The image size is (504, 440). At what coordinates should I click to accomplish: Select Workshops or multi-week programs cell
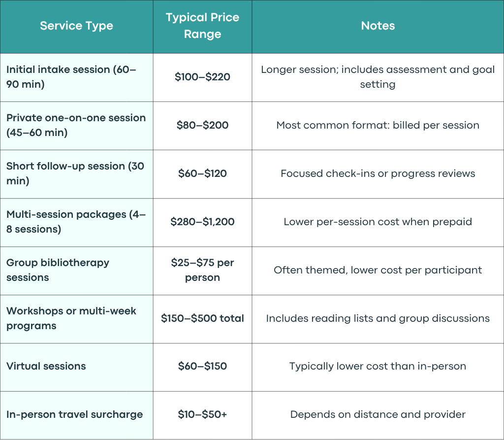pos(76,319)
